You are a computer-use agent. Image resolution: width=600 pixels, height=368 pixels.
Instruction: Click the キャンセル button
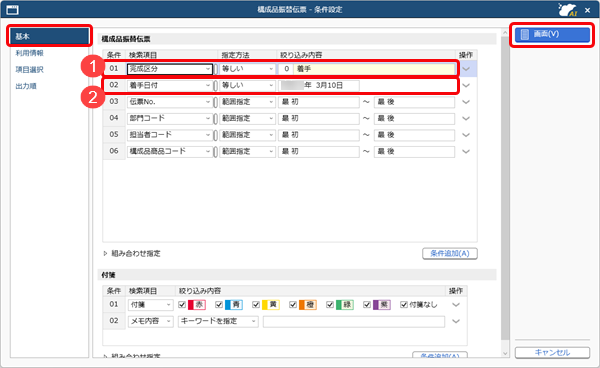click(x=552, y=352)
